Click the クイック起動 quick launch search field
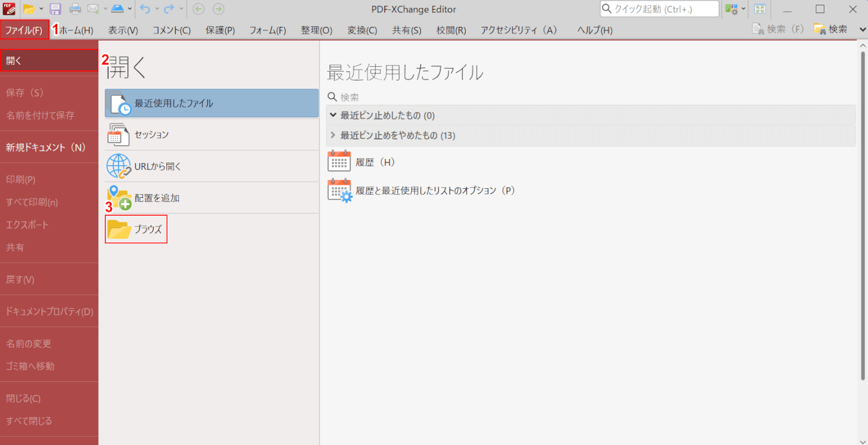This screenshot has height=445, width=868. [x=659, y=9]
